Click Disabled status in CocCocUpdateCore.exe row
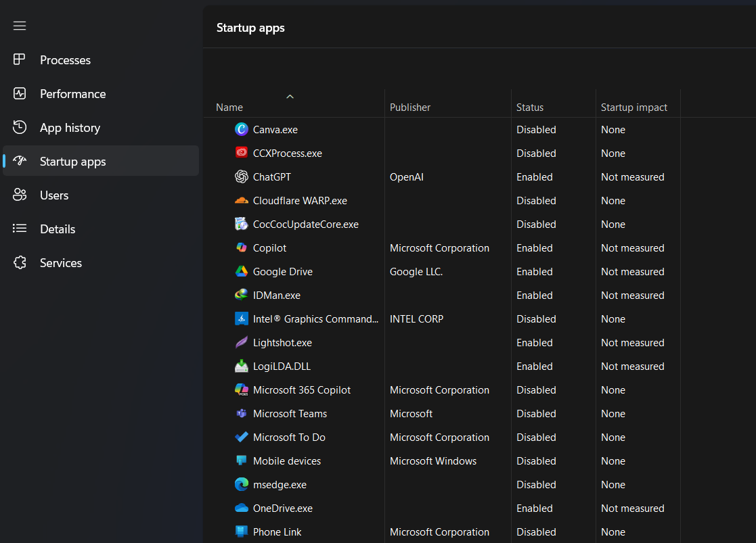 point(536,224)
